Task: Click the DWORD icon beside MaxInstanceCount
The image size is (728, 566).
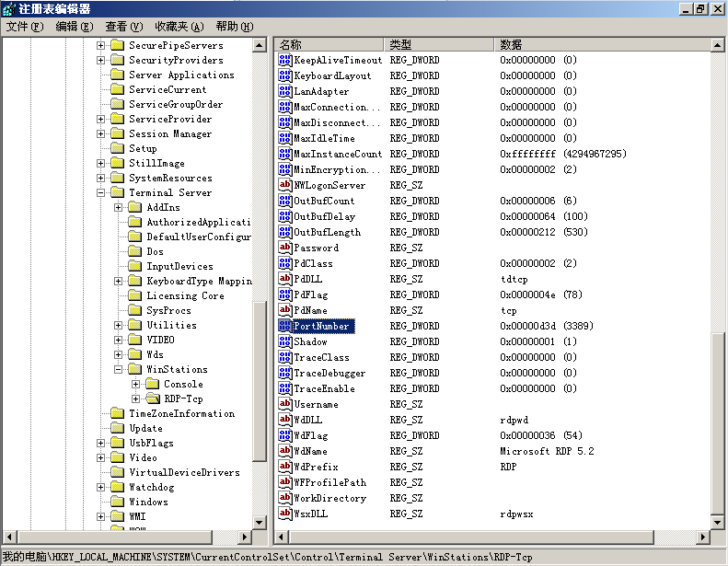Action: coord(284,154)
